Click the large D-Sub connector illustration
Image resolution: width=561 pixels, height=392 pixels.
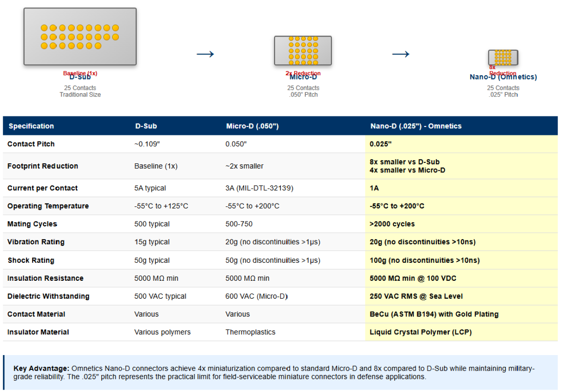[80, 36]
